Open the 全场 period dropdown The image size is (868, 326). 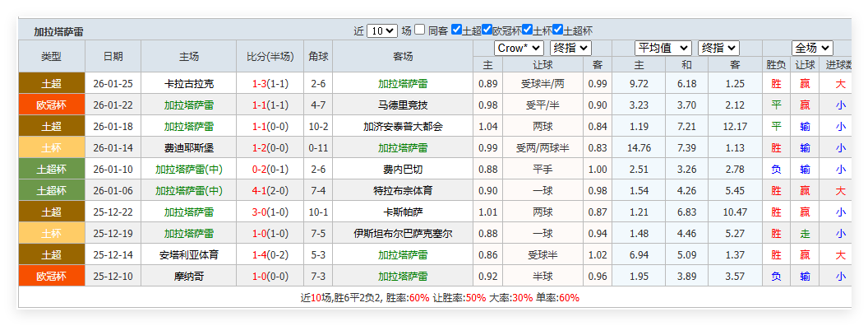813,49
